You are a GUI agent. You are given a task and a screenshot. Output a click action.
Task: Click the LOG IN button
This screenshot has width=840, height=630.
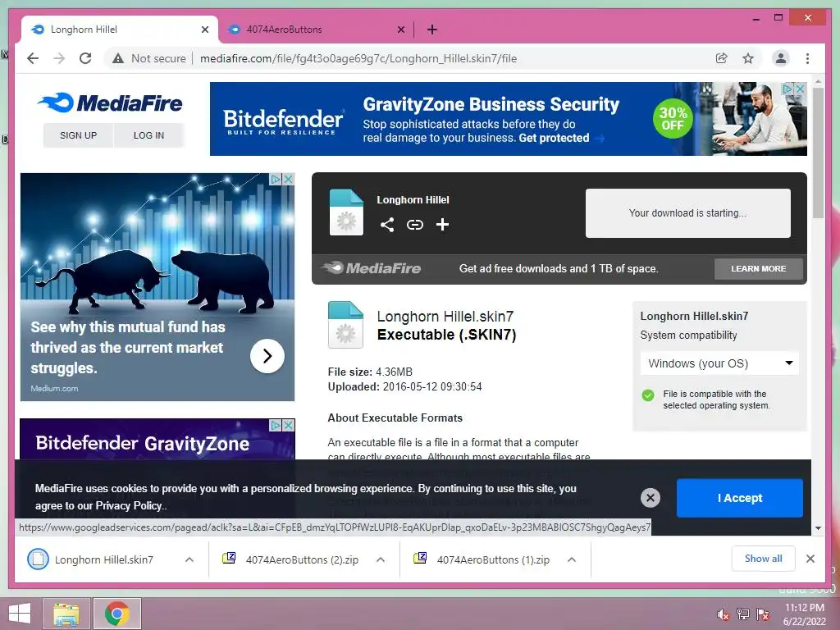tap(149, 135)
